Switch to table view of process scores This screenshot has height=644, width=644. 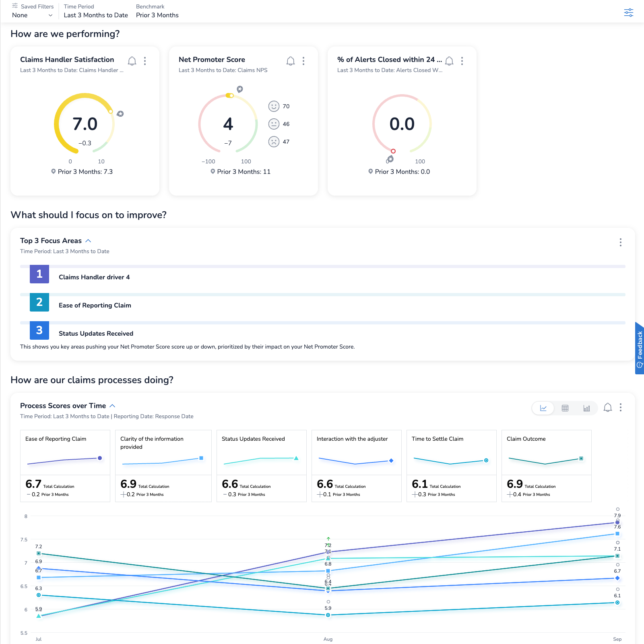(x=565, y=408)
